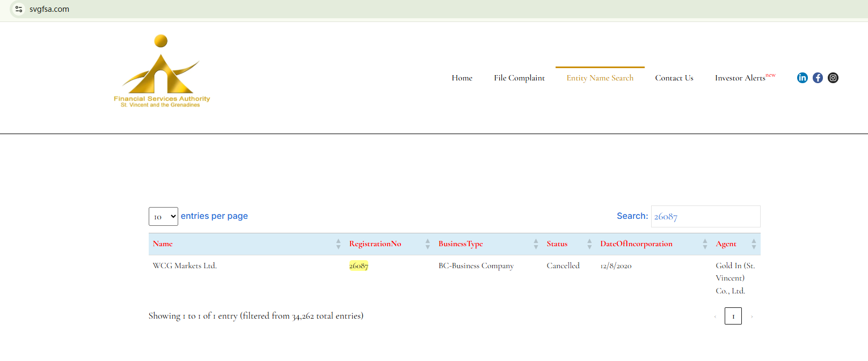Open the entries per page dropdown
868x361 pixels.
click(x=163, y=217)
